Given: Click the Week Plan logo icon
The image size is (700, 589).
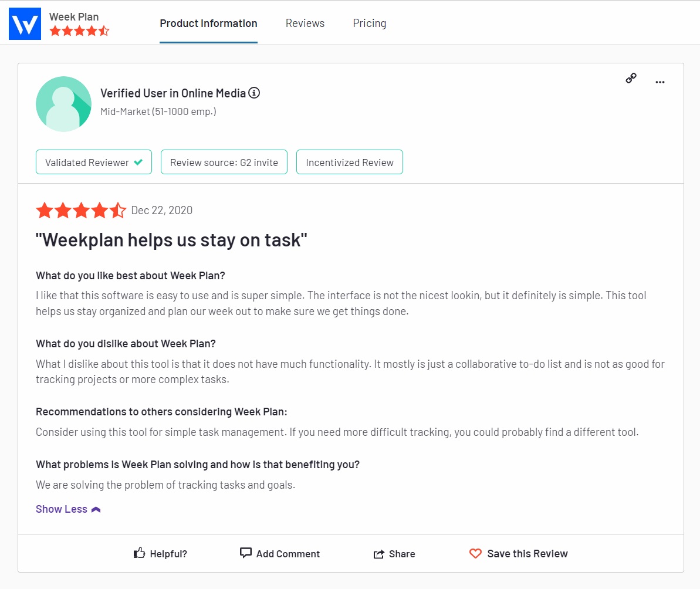Looking at the screenshot, I should coord(25,23).
